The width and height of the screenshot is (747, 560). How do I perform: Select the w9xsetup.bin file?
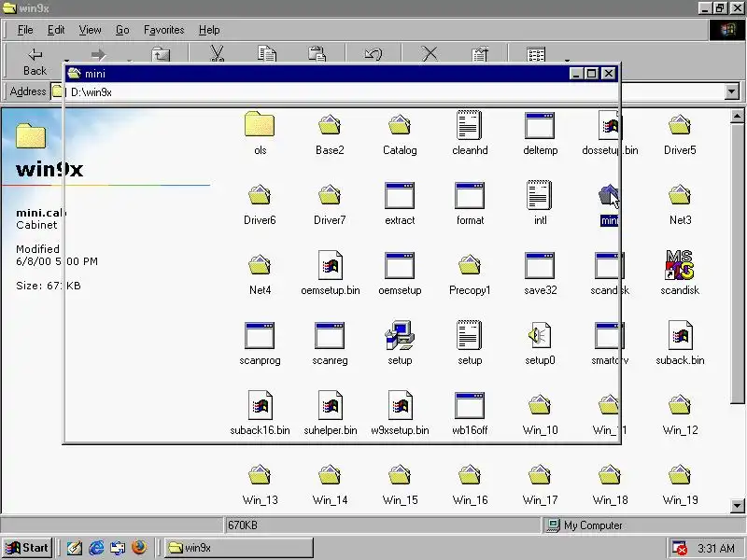point(401,413)
